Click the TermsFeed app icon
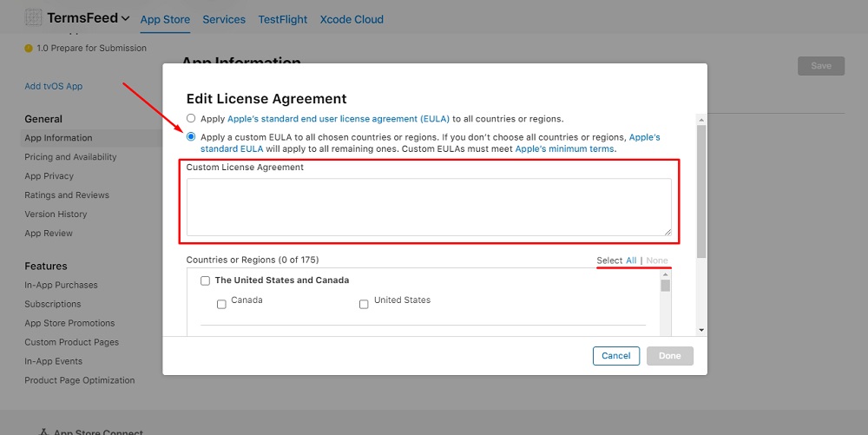Viewport: 868px width, 435px height. coord(33,17)
